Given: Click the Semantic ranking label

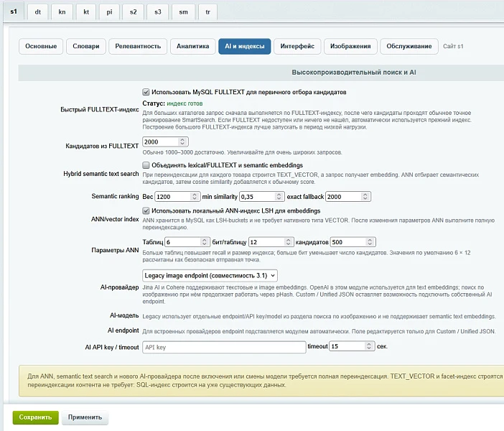Looking at the screenshot, I should [x=115, y=196].
